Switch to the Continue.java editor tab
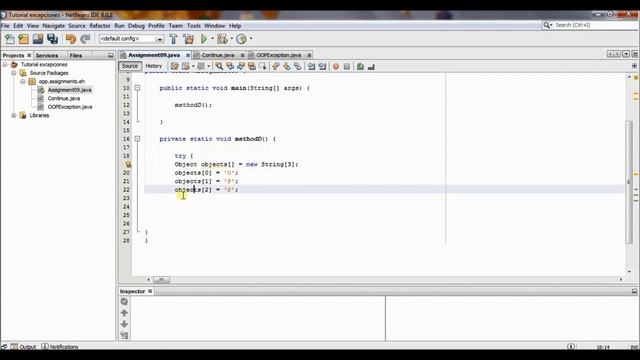640x360 pixels. tap(218, 55)
